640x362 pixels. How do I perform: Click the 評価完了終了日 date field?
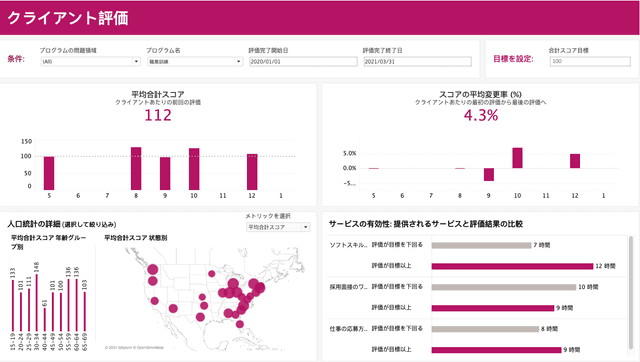[418, 62]
